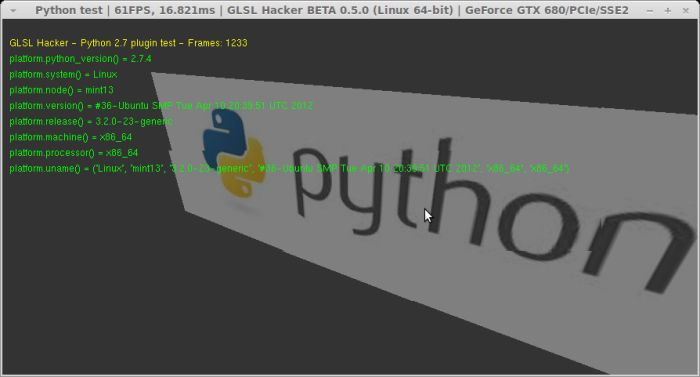Maximize the GLSL Hacker window
Image resolution: width=700 pixels, height=377 pixels.
coord(668,10)
